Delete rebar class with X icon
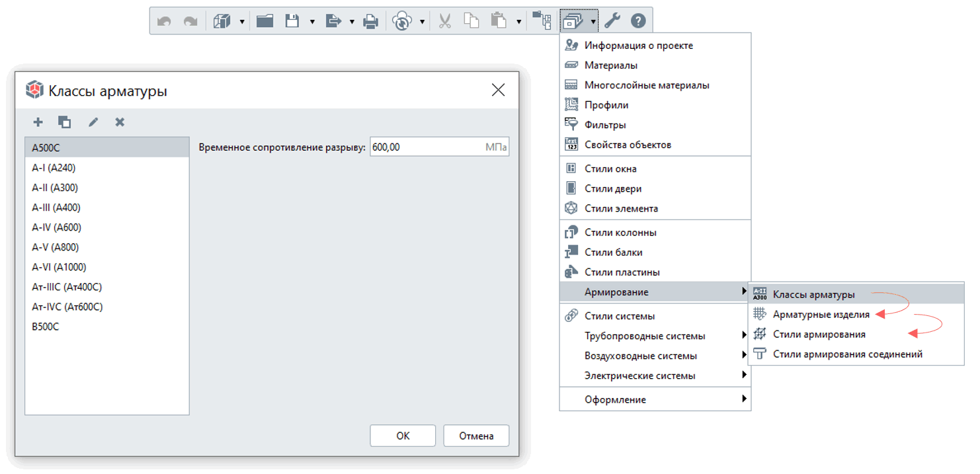 [x=120, y=122]
